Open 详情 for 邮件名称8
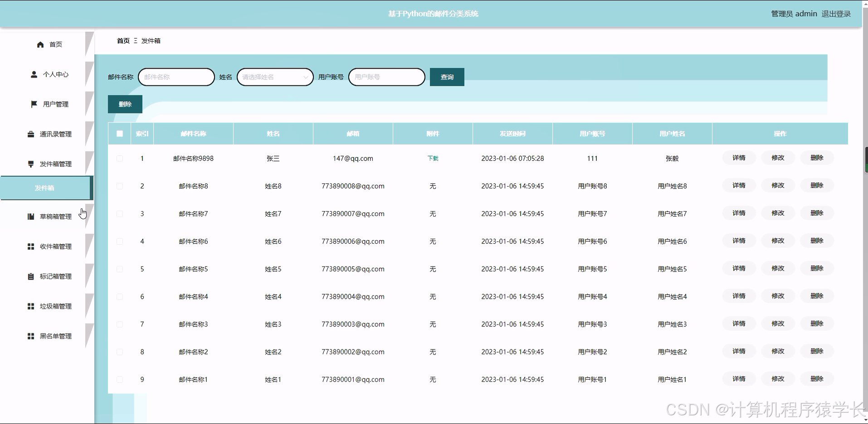This screenshot has width=868, height=424. pos(739,186)
